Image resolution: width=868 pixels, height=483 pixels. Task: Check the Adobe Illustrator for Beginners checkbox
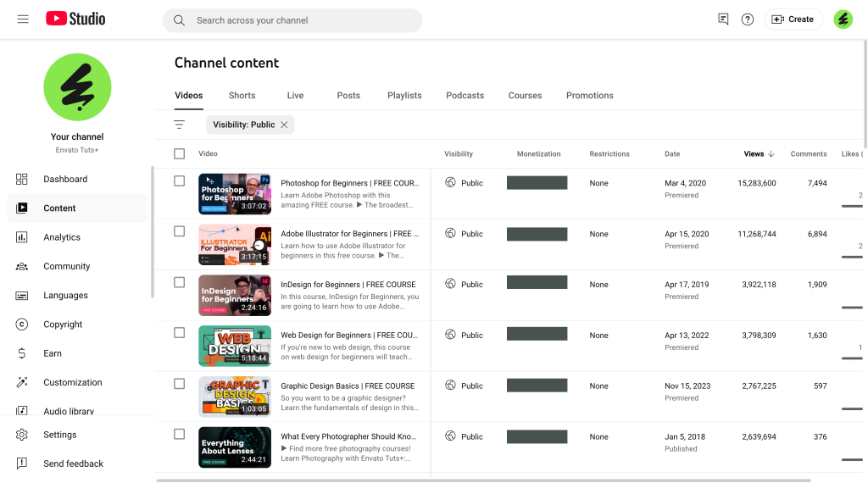point(180,231)
